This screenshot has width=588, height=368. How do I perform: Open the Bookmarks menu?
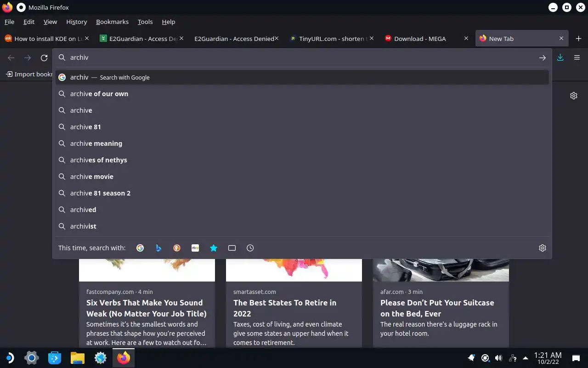point(112,22)
